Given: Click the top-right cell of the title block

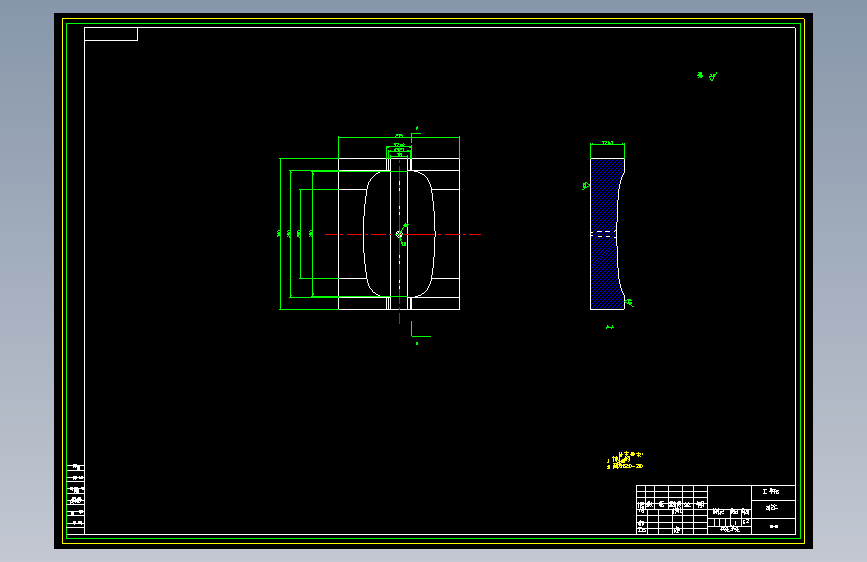Looking at the screenshot, I should 773,492.
